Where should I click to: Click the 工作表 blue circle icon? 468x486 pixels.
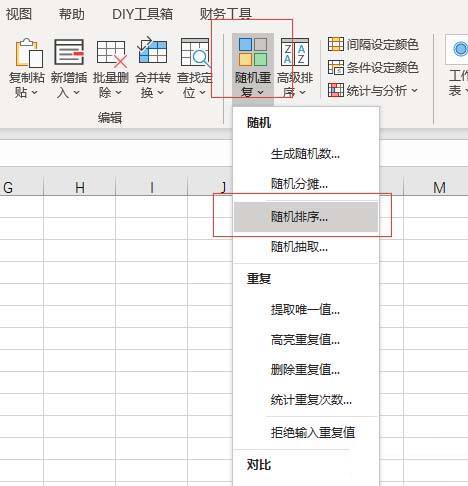tap(461, 49)
